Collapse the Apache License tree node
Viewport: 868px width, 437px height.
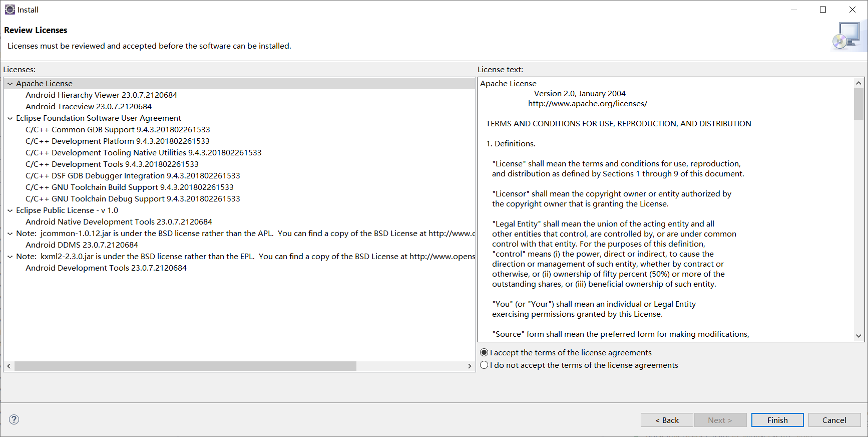point(10,84)
